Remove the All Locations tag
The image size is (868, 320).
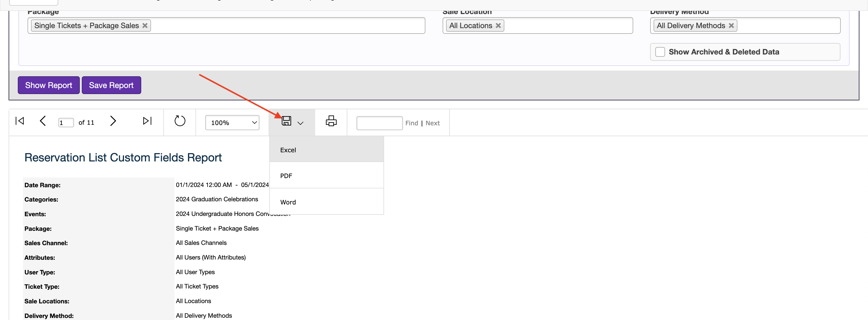pos(498,26)
